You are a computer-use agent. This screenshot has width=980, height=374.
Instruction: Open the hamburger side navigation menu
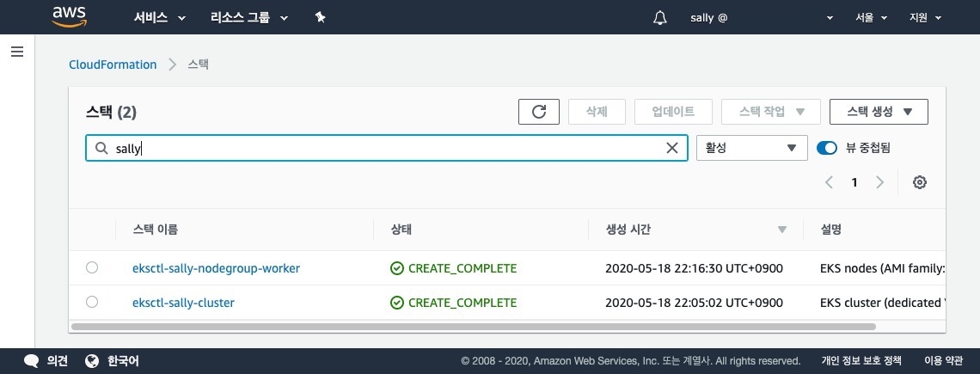click(16, 52)
